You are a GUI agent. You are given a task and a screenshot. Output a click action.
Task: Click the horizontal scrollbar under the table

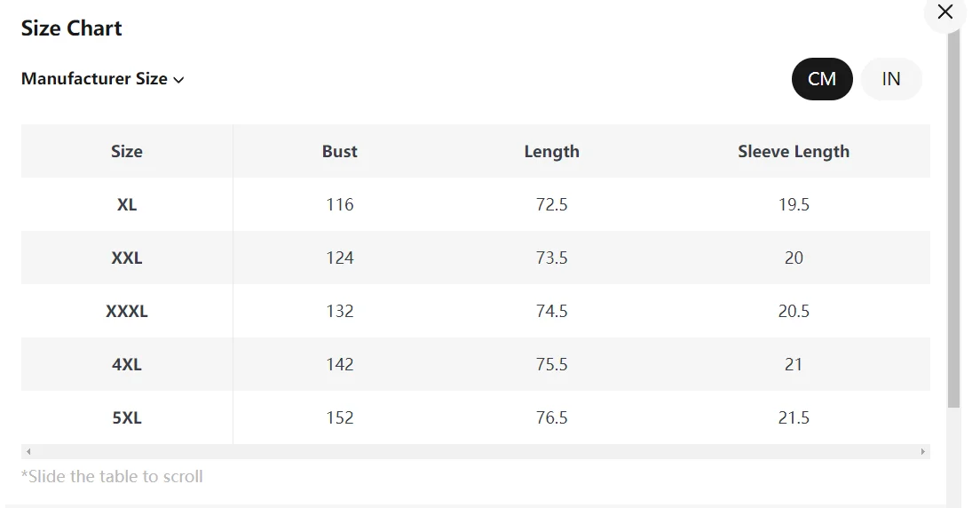pos(476,452)
